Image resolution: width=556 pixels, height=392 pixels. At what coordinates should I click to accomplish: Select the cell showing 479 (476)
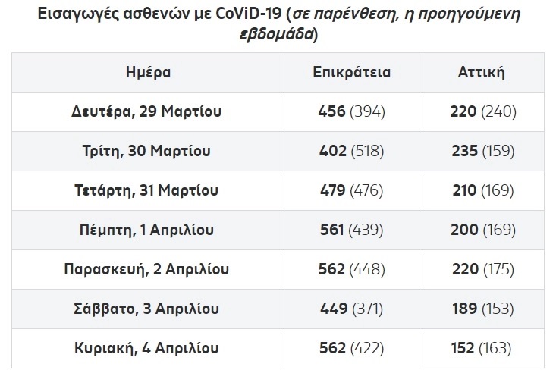click(351, 190)
